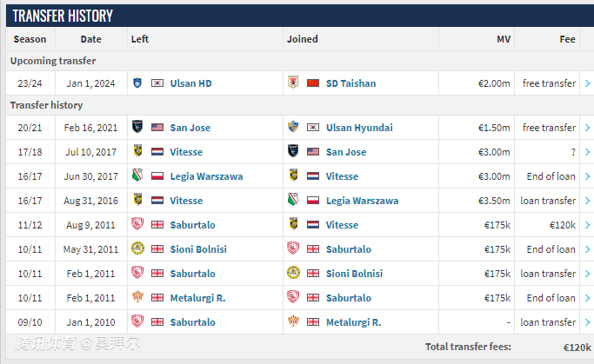Click the China flag beside SD Taishan

313,83
